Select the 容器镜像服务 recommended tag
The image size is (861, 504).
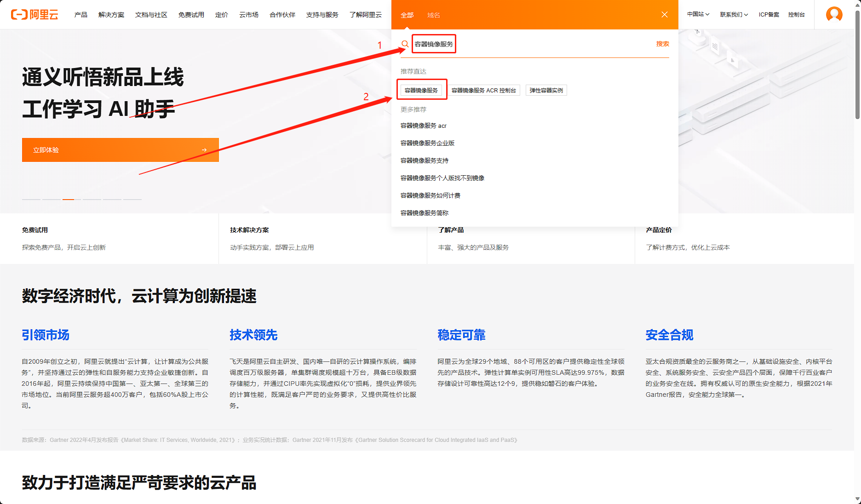point(421,90)
